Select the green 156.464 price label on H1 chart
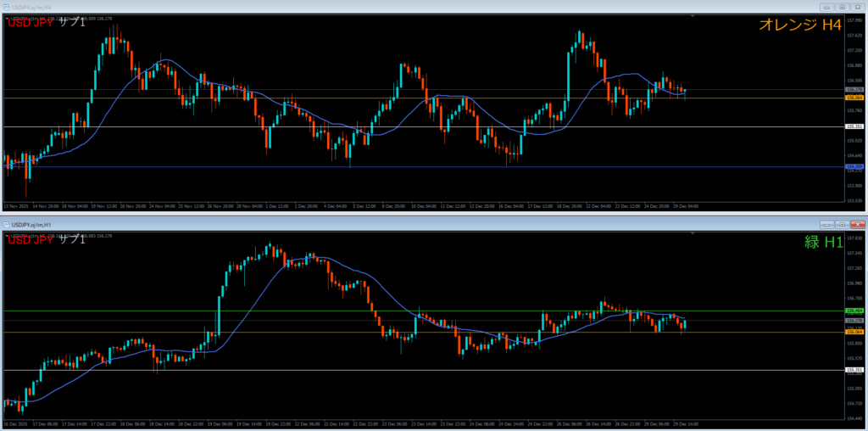 854,311
